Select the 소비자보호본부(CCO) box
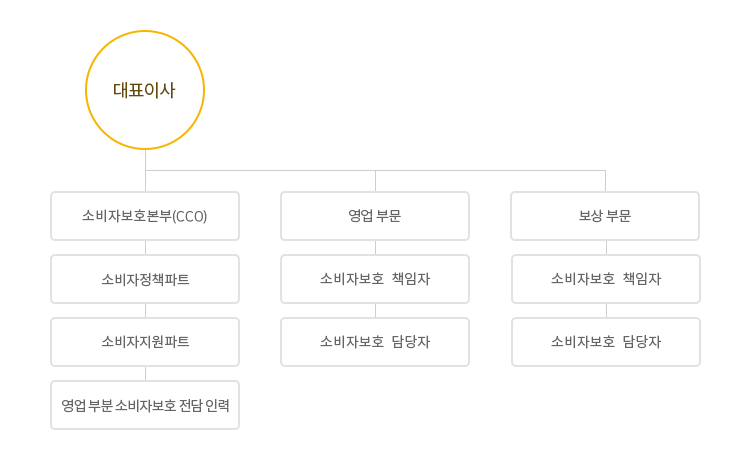 coord(145,216)
